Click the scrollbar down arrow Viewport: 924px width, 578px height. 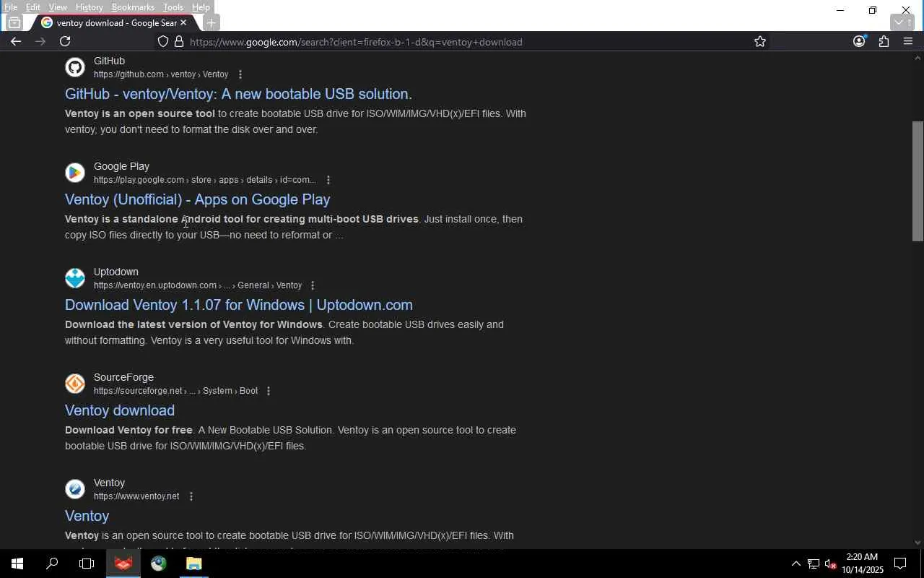point(918,542)
